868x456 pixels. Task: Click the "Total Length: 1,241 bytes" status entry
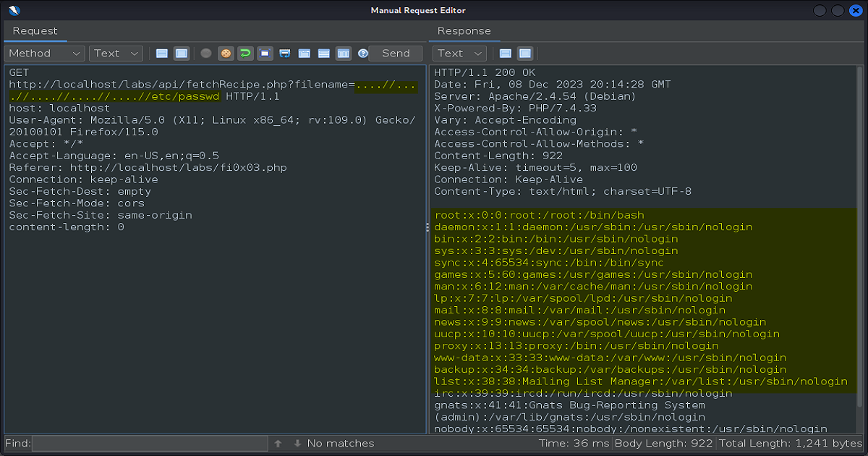[x=791, y=443]
